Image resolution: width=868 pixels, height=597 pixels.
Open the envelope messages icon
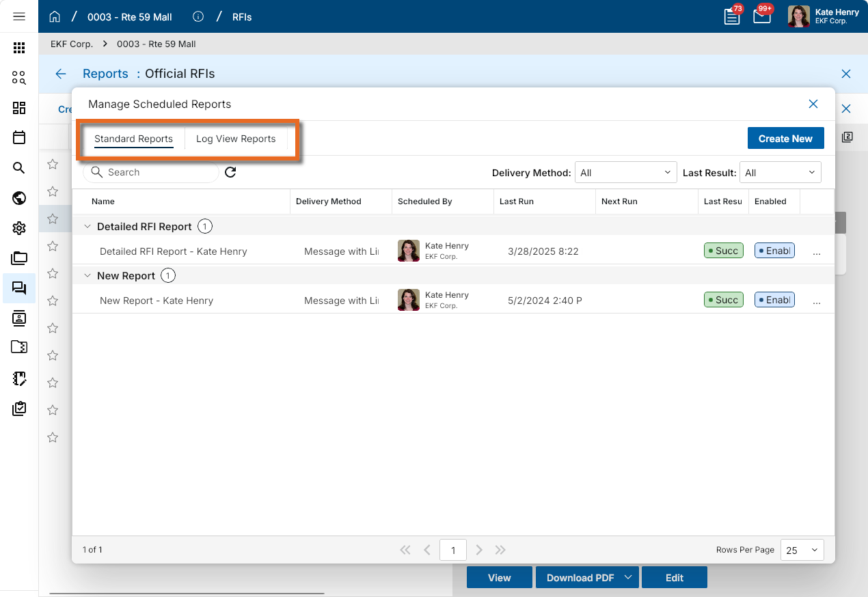click(x=762, y=16)
